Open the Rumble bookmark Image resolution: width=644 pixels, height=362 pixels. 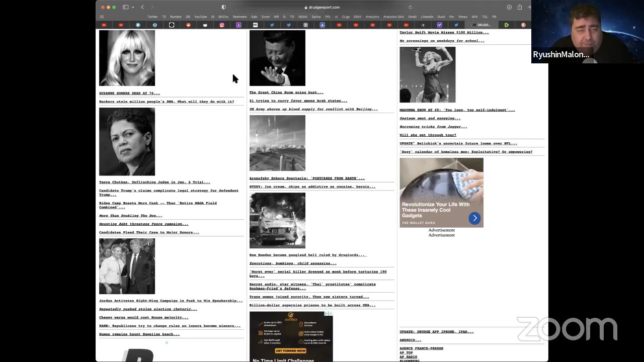pos(176,17)
